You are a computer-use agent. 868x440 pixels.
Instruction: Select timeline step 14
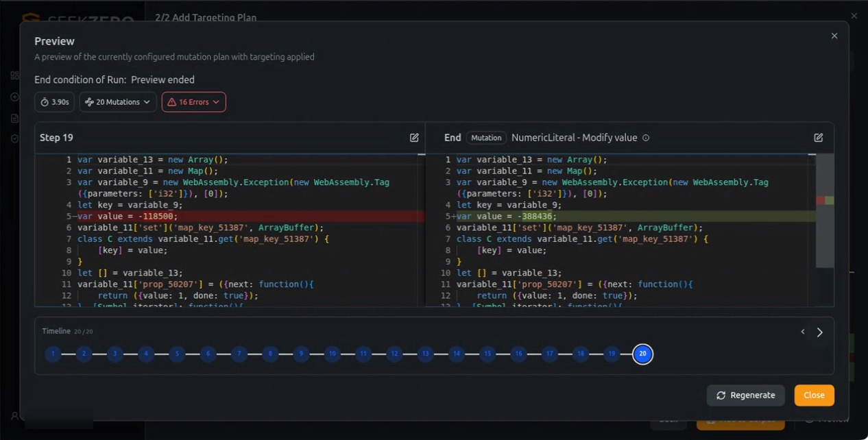tap(457, 354)
